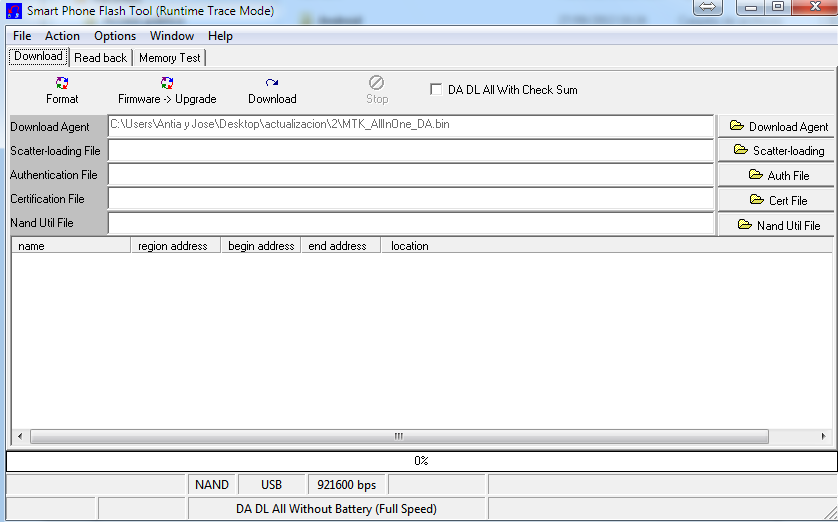
Task: Click the Format toolbar icon
Action: 62,83
